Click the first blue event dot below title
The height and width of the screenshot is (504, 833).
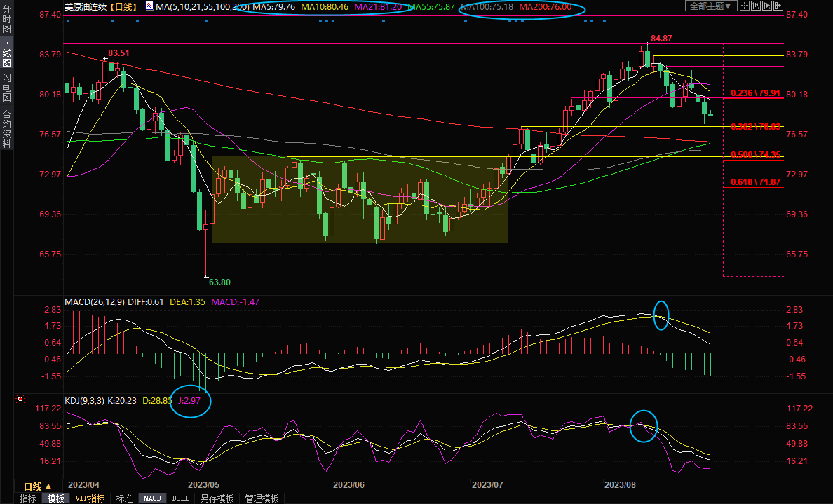coord(68,20)
